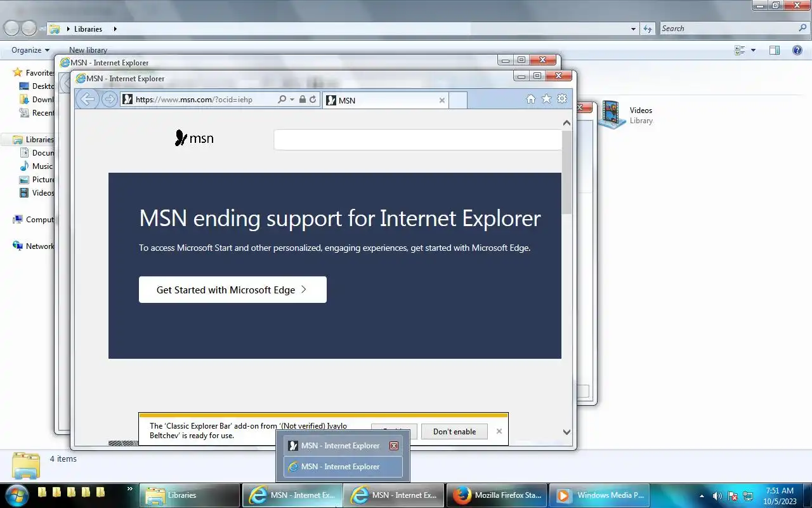Refresh the Libraries Explorer view
This screenshot has height=508, width=812.
(x=648, y=29)
